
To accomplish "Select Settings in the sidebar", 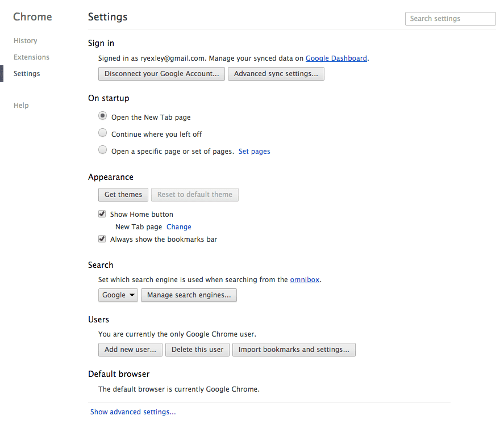I will (x=27, y=73).
